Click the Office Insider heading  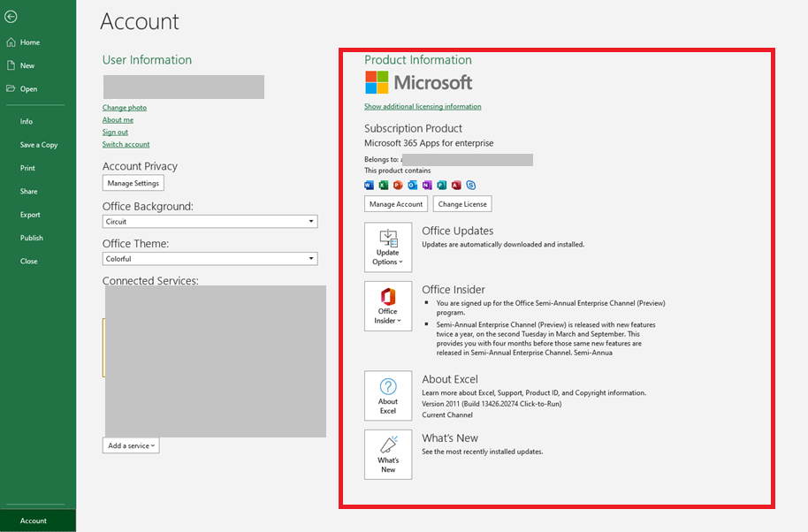point(454,290)
